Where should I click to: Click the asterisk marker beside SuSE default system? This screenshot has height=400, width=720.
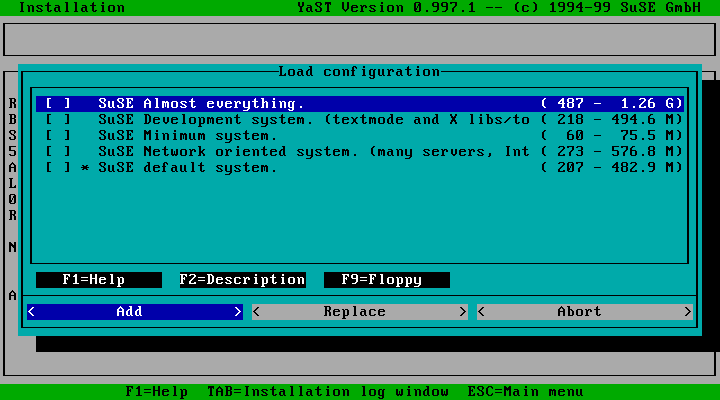(x=85, y=168)
